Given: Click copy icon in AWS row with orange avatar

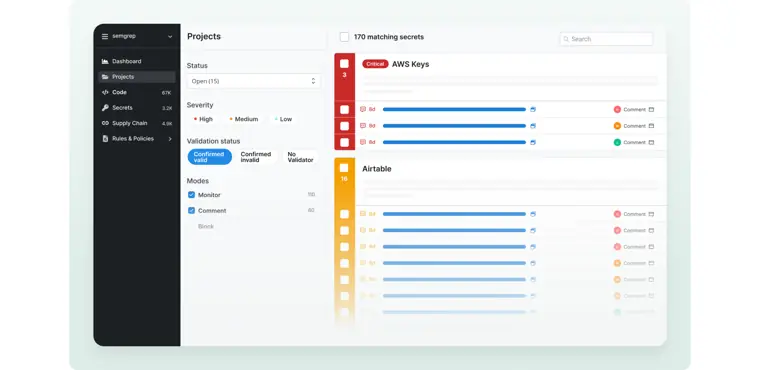Looking at the screenshot, I should 533,126.
